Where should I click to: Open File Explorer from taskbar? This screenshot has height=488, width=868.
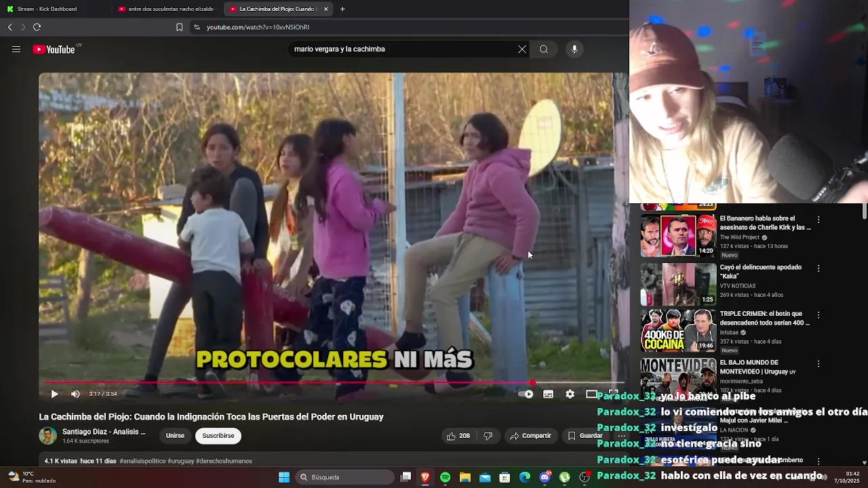(465, 477)
